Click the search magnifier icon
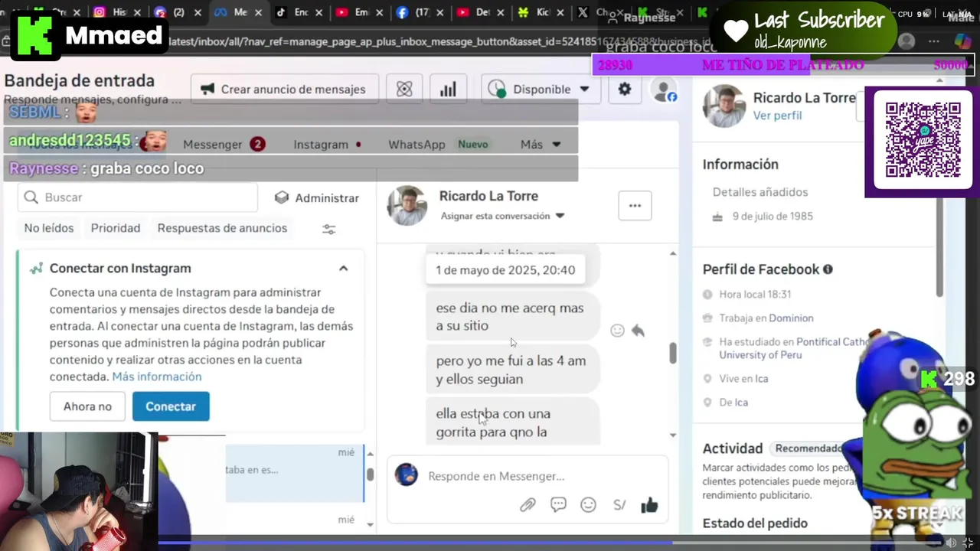This screenshot has height=551, width=980. 31,197
